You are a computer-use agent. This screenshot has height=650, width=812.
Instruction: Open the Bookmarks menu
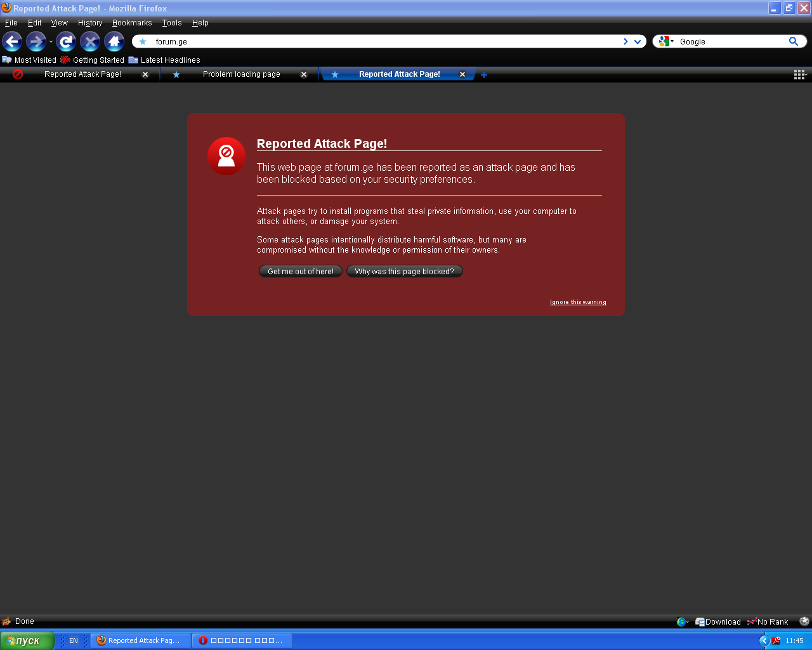point(132,23)
